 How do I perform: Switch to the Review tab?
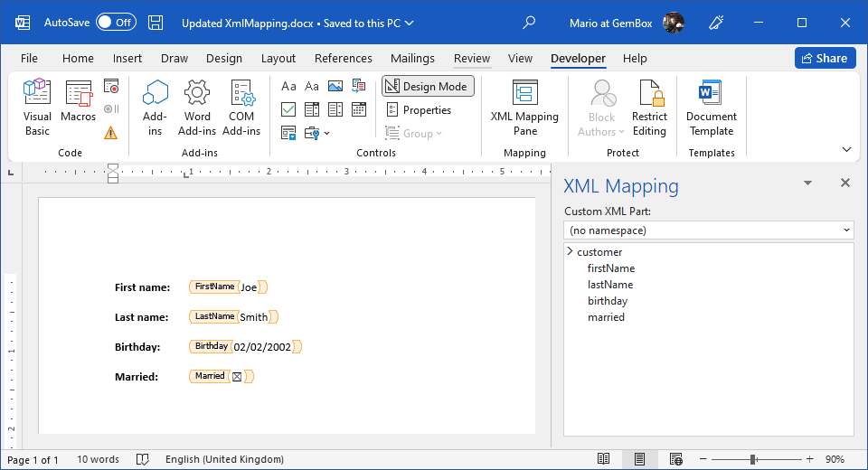[471, 58]
